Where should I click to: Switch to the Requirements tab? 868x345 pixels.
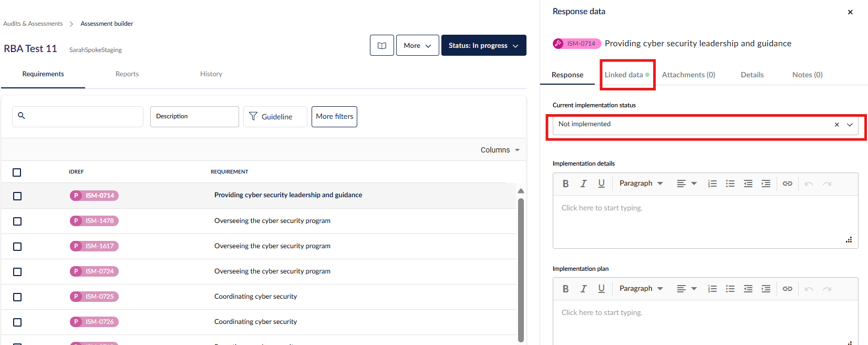[x=43, y=74]
